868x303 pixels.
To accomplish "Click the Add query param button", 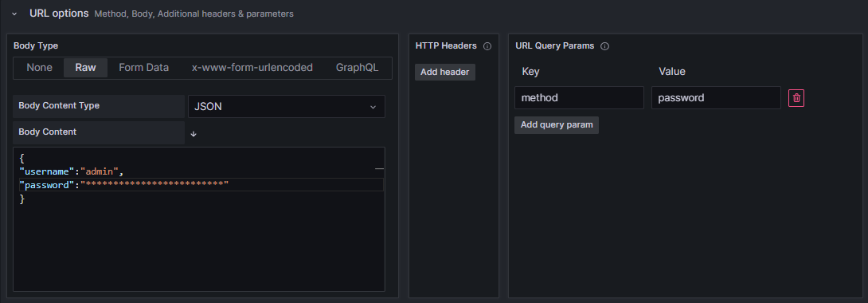I will (x=557, y=125).
